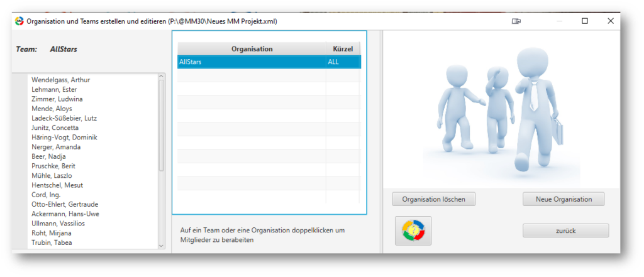Image resolution: width=644 pixels, height=277 pixels.
Task: Click the Organisation löschen button
Action: 434,199
